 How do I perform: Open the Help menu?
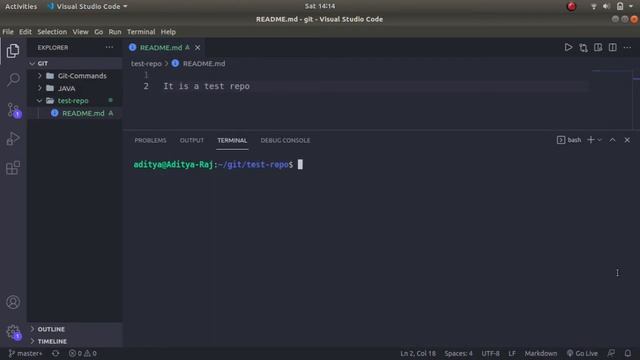pos(168,32)
